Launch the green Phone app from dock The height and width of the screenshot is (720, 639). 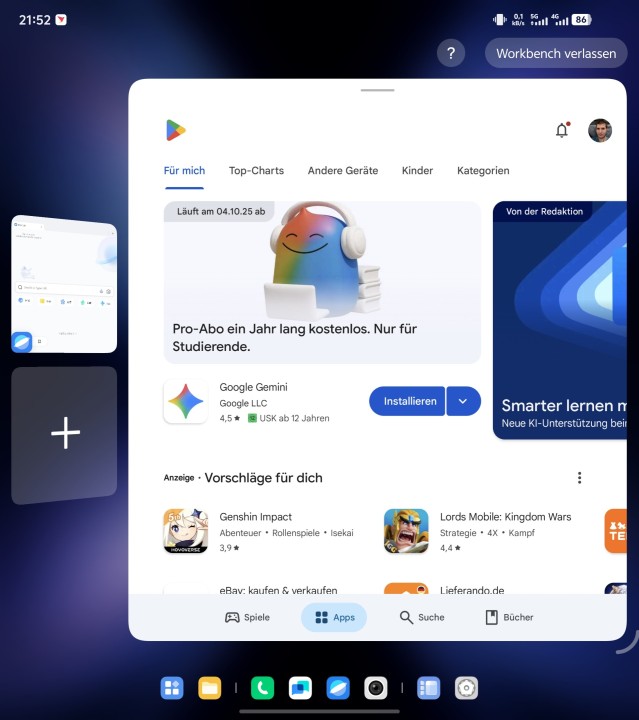coord(262,688)
